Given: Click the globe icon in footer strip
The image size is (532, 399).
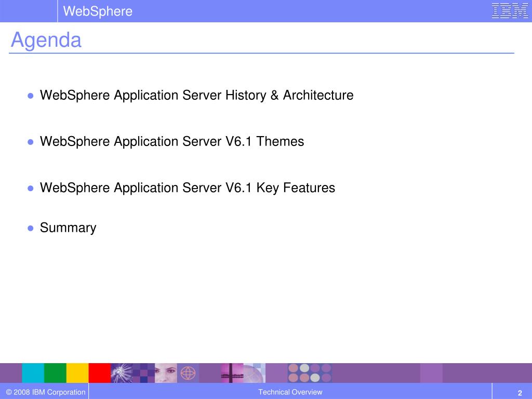Looking at the screenshot, I should (x=188, y=373).
